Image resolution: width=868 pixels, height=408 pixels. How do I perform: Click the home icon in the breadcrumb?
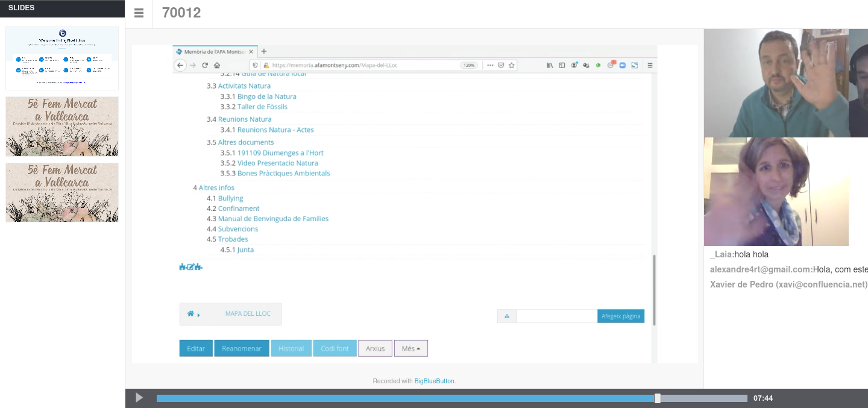click(x=190, y=314)
